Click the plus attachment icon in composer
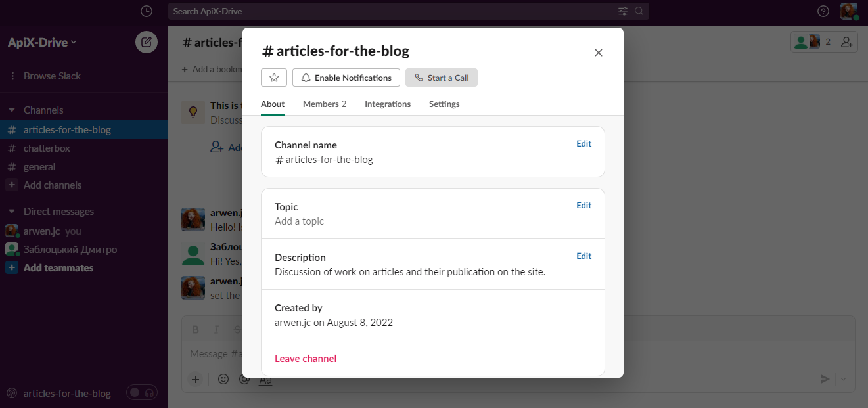 click(195, 379)
